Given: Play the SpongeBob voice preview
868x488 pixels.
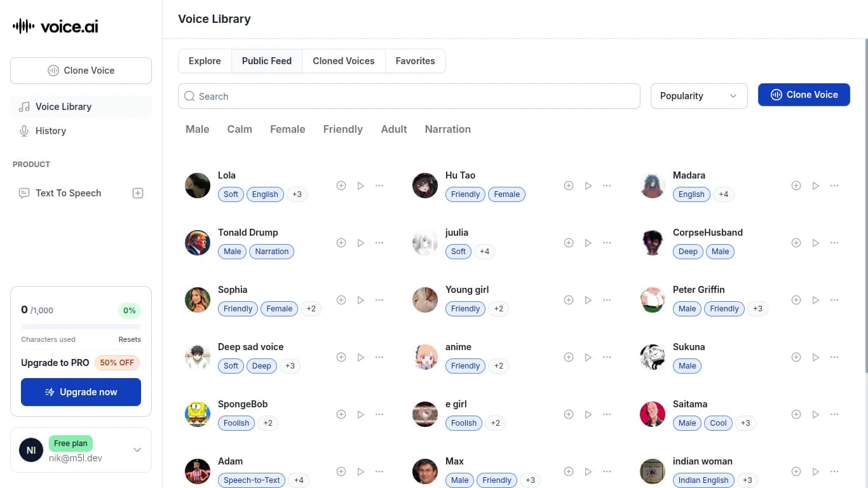Looking at the screenshot, I should pyautogui.click(x=360, y=414).
